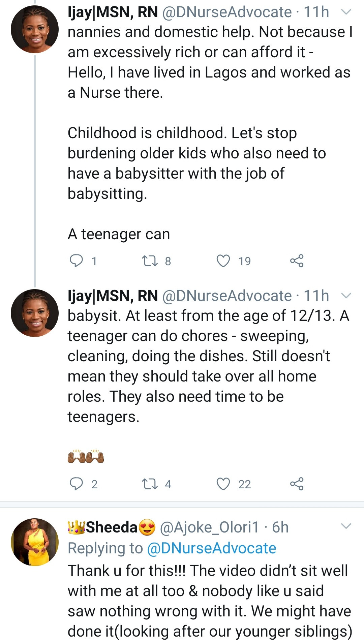364x640 pixels.
Task: Open Sheeda's display name profile
Action: click(x=112, y=527)
